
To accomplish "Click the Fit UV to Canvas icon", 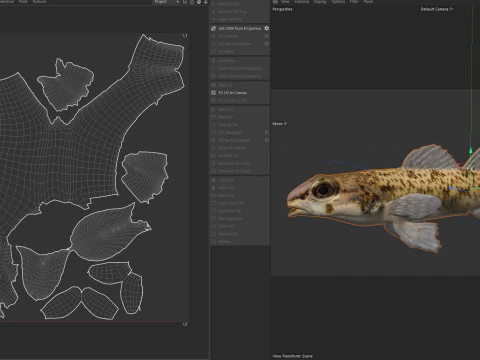I will pyautogui.click(x=213, y=93).
